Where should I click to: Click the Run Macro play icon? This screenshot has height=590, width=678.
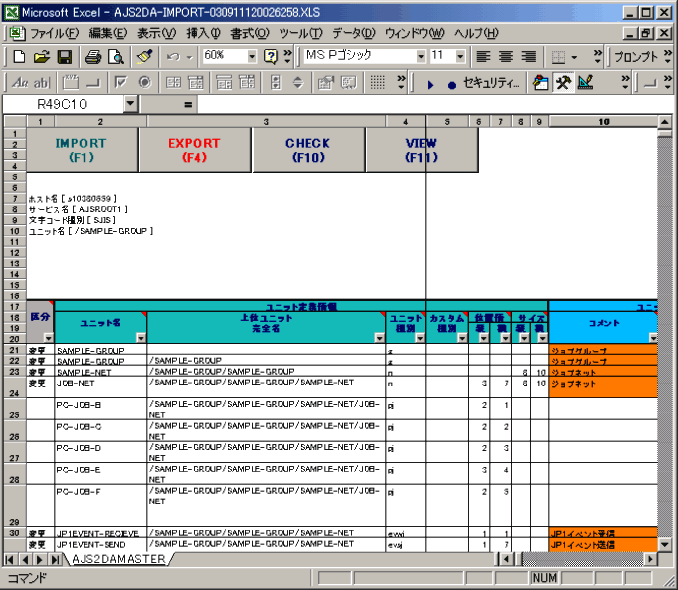tap(430, 84)
